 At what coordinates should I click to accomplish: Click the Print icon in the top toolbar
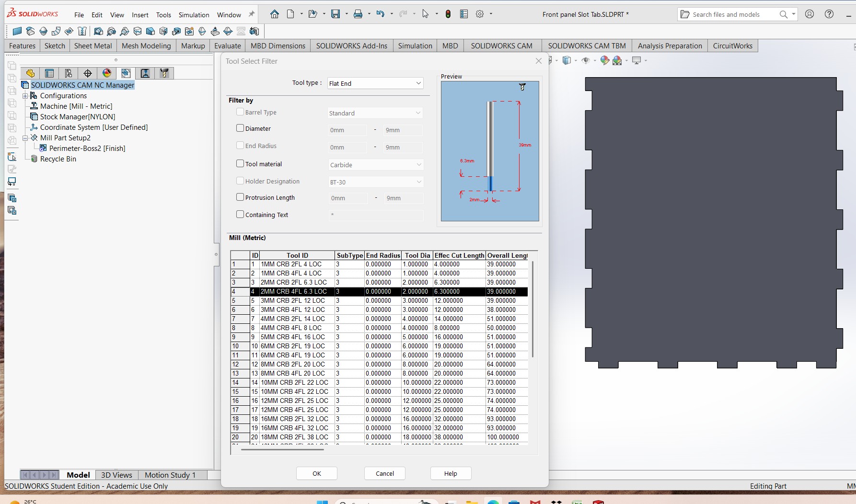tap(358, 14)
